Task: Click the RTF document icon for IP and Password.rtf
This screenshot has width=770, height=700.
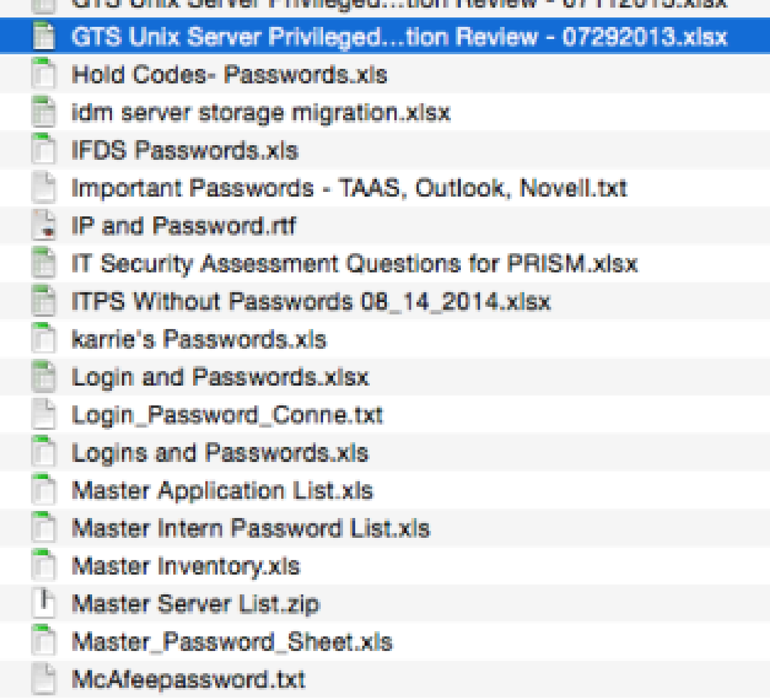Action: [44, 225]
